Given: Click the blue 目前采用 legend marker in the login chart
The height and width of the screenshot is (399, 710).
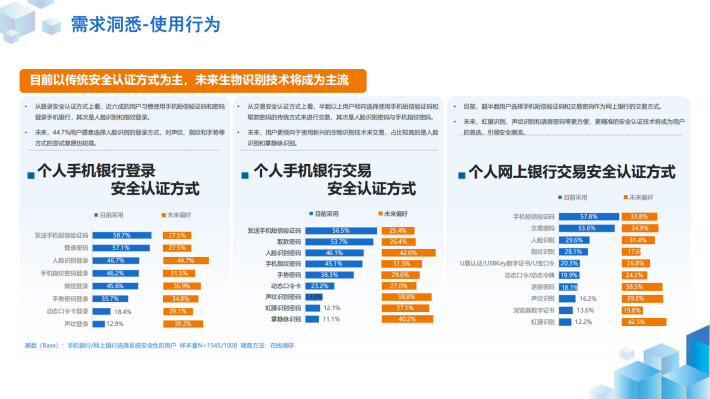Looking at the screenshot, I should click(96, 215).
